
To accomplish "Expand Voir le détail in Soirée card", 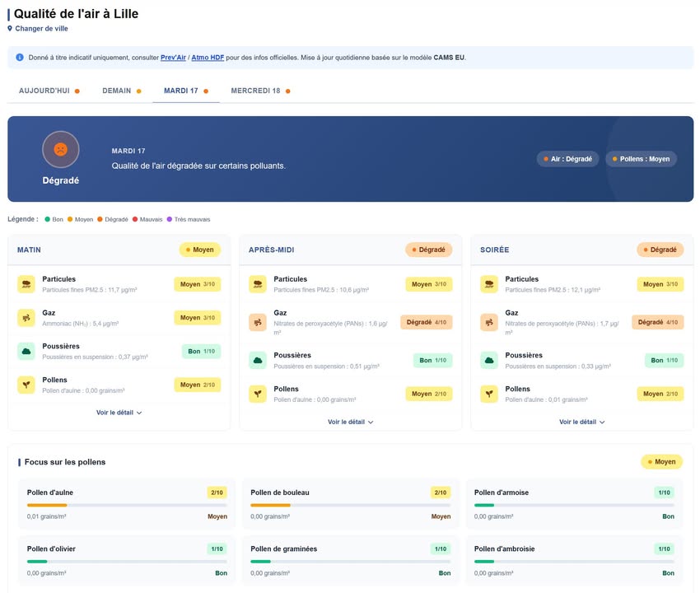I will tap(582, 422).
